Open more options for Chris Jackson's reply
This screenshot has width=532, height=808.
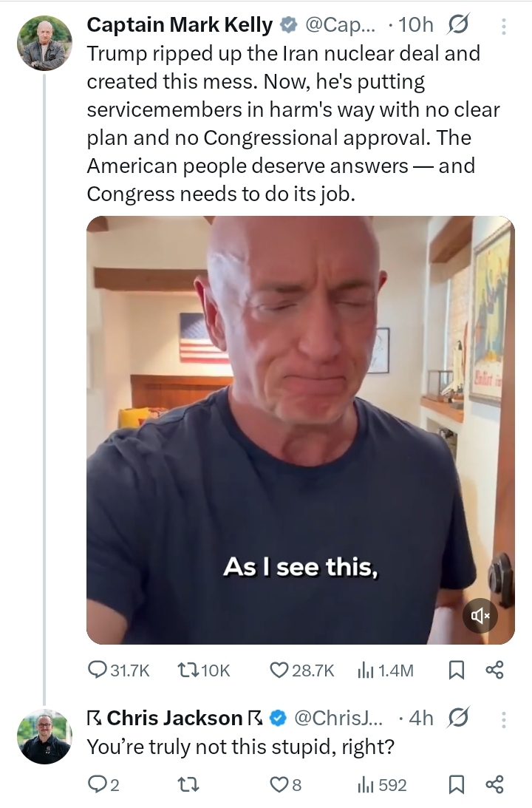(504, 718)
